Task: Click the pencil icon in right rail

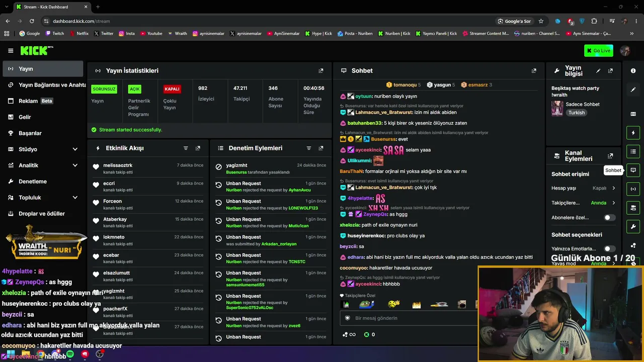Action: (633, 89)
